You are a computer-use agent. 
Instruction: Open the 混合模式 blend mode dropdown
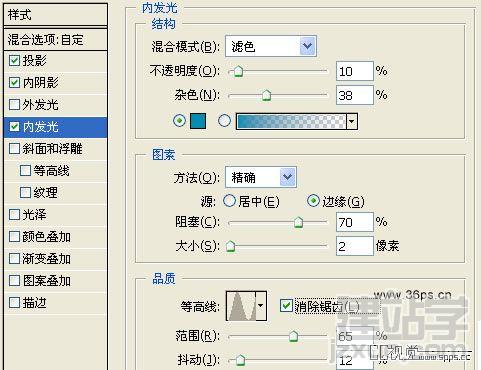coord(271,46)
